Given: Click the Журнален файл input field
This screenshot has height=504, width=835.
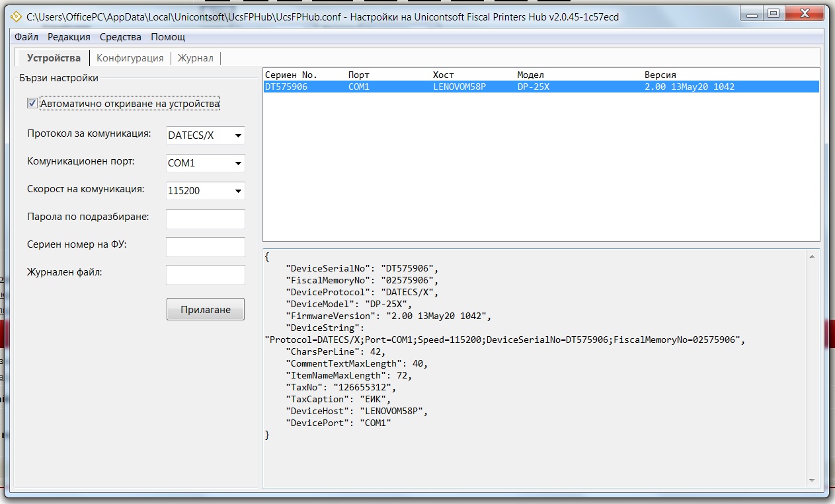Looking at the screenshot, I should point(206,275).
